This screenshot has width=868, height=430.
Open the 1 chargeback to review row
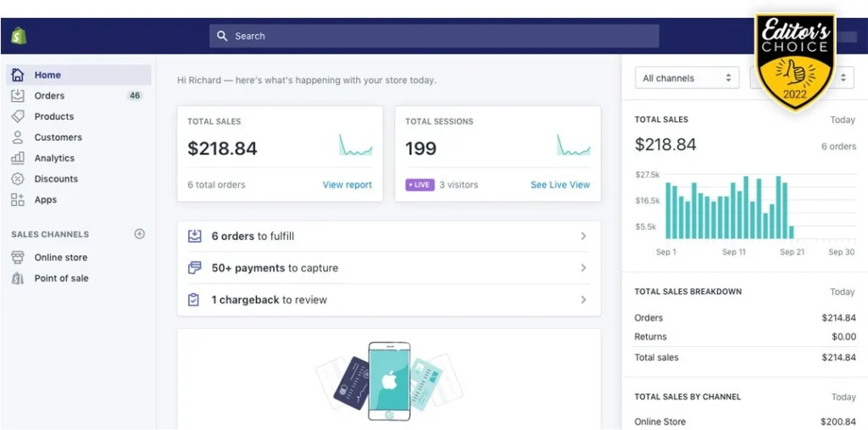[388, 299]
